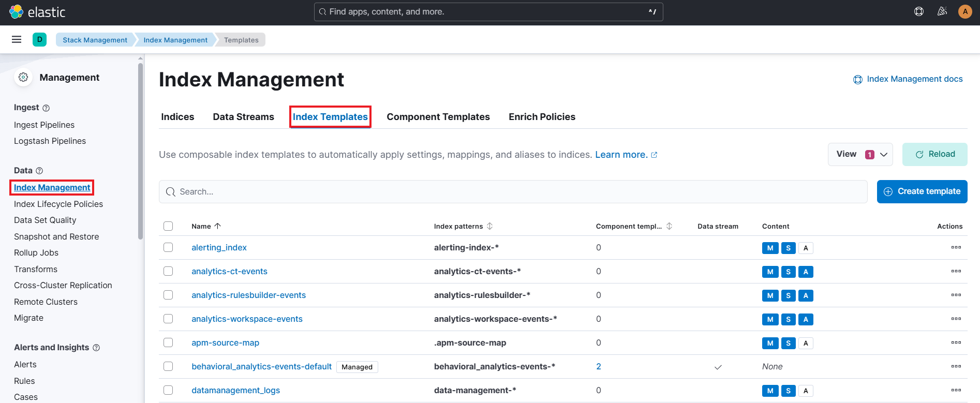Click the A aliases badge for analytics-rulesbuilder-events

coord(806,295)
